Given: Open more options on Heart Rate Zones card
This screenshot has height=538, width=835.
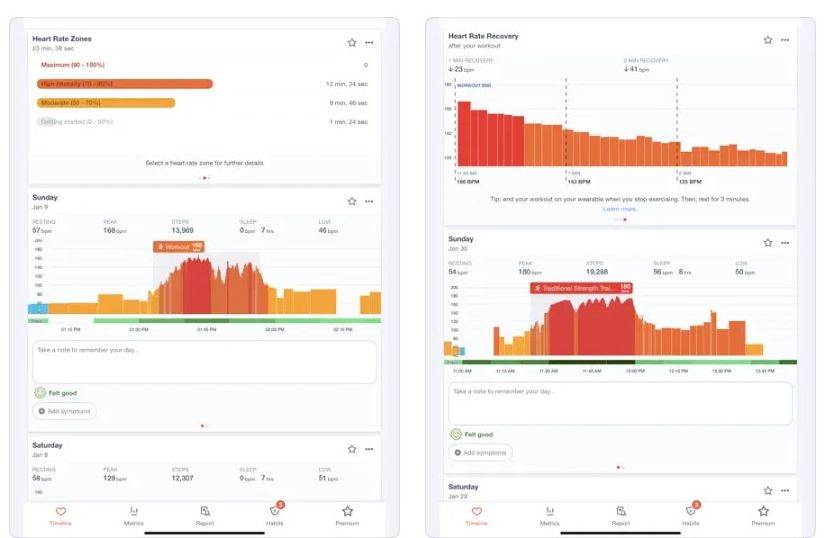Looking at the screenshot, I should [369, 43].
